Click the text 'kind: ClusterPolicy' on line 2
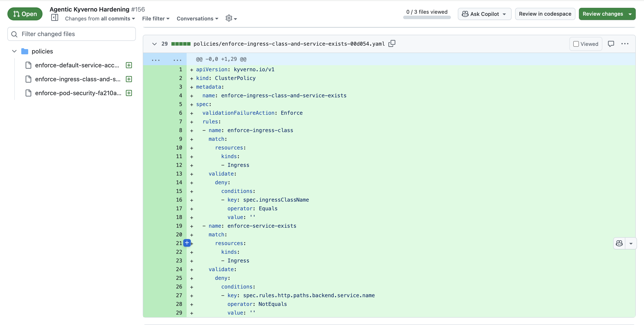644x325 pixels. 226,78
